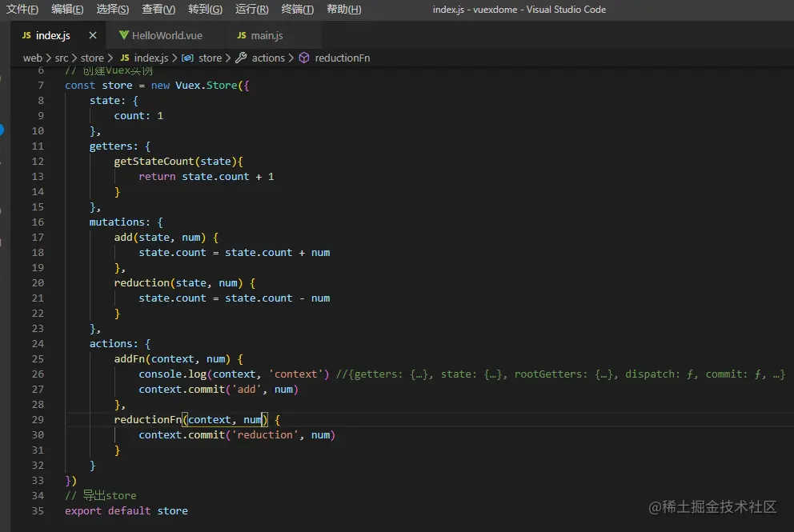
Task: Click 'state.count - num' on line 21
Action: pyautogui.click(x=278, y=298)
